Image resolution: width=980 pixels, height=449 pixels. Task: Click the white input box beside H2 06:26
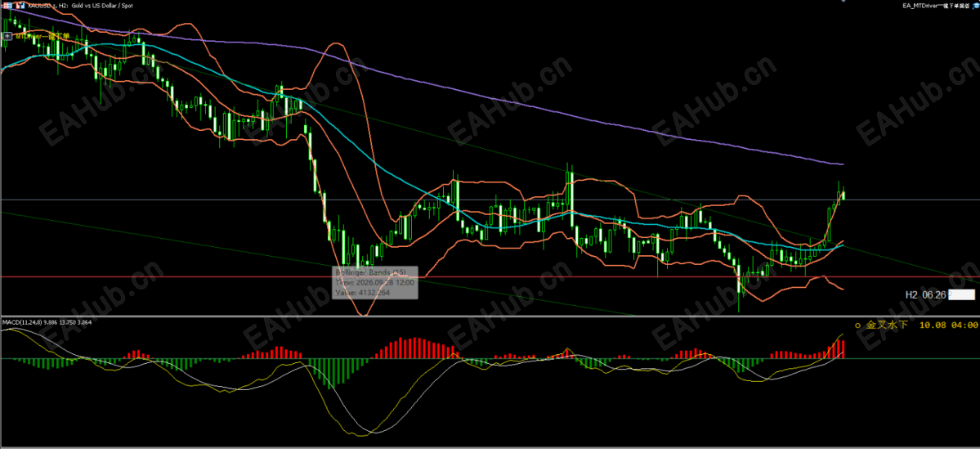coord(961,294)
